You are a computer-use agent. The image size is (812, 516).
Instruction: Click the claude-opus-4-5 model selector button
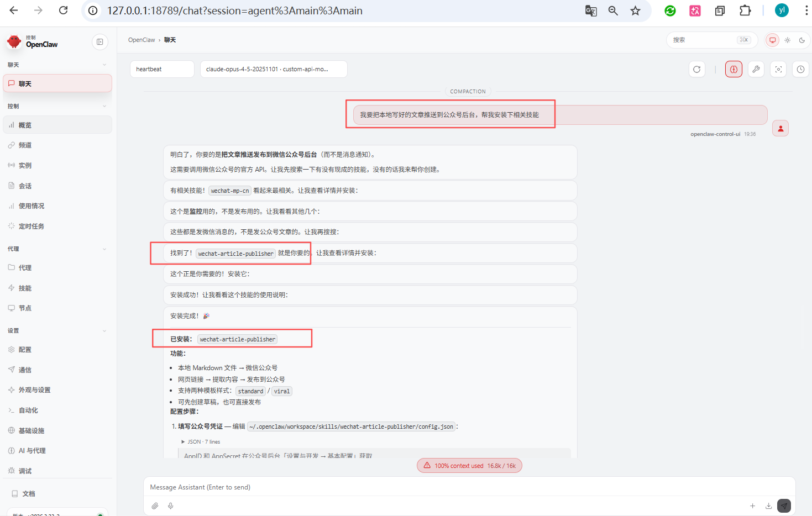coord(274,69)
